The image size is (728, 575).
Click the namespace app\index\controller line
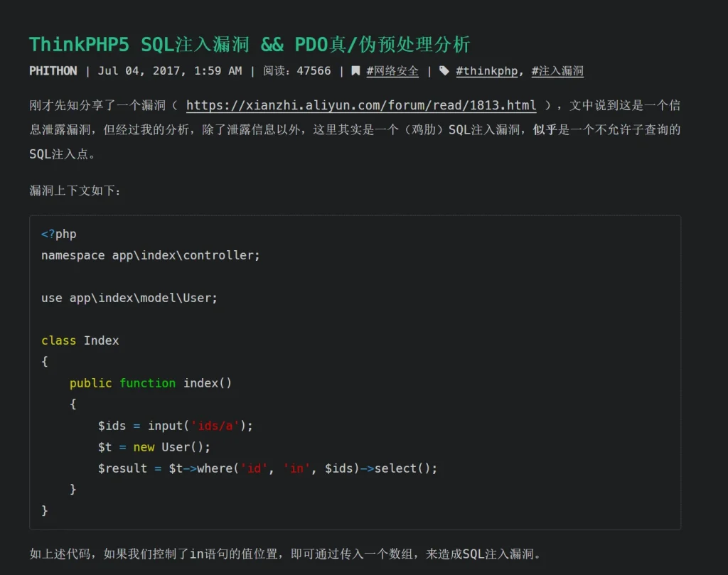(x=151, y=255)
